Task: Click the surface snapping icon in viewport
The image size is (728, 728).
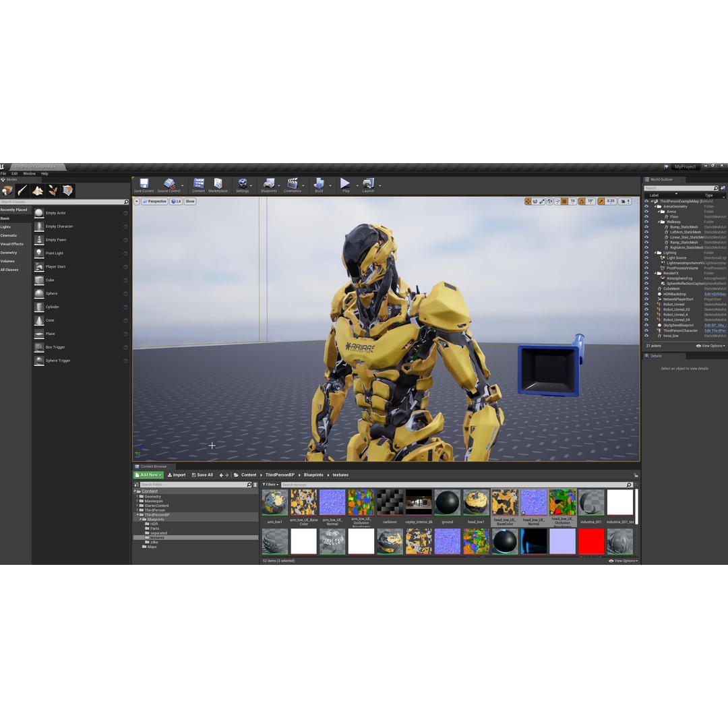Action: [x=557, y=202]
